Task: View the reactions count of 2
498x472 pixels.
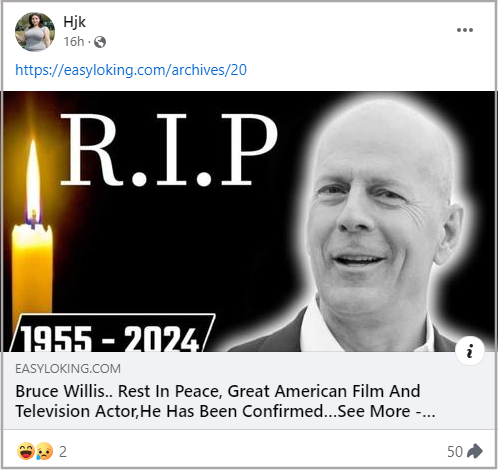Action: 63,452
